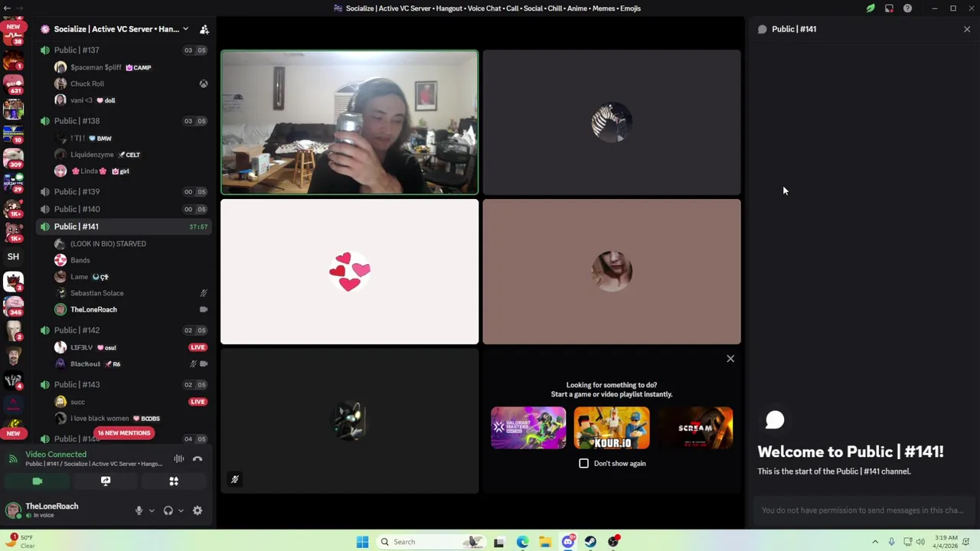
Task: Launch the Valorant Masters activity card
Action: [x=528, y=428]
